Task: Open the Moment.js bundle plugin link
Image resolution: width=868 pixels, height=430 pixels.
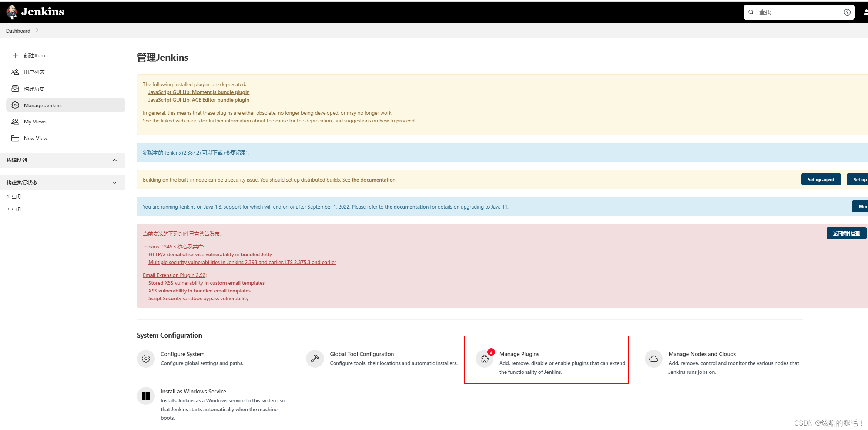Action: click(199, 92)
